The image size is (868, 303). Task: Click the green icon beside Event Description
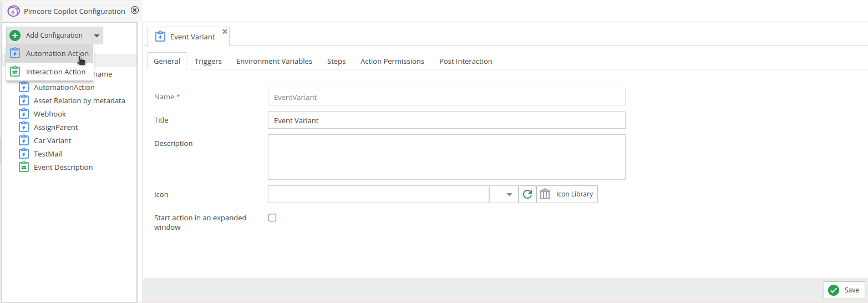coord(23,167)
